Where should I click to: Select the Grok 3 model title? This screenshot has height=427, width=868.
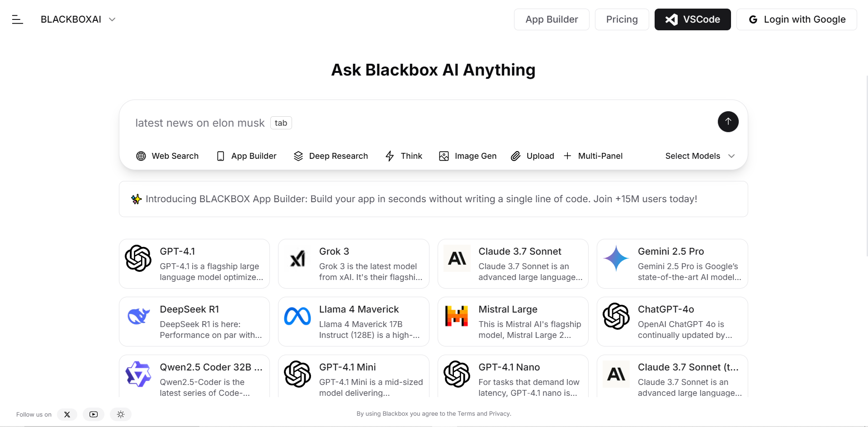(x=334, y=251)
